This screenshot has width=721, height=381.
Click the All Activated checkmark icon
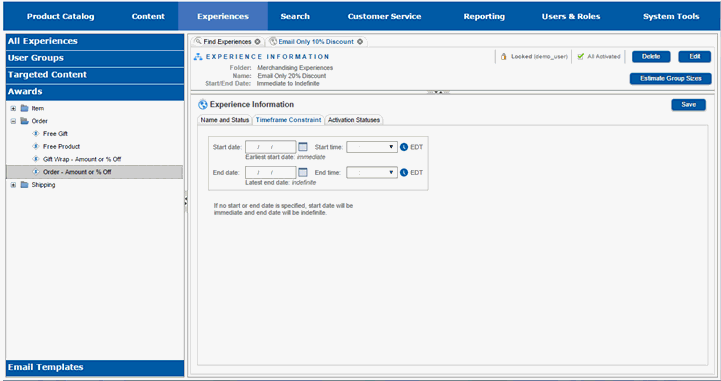[580, 57]
